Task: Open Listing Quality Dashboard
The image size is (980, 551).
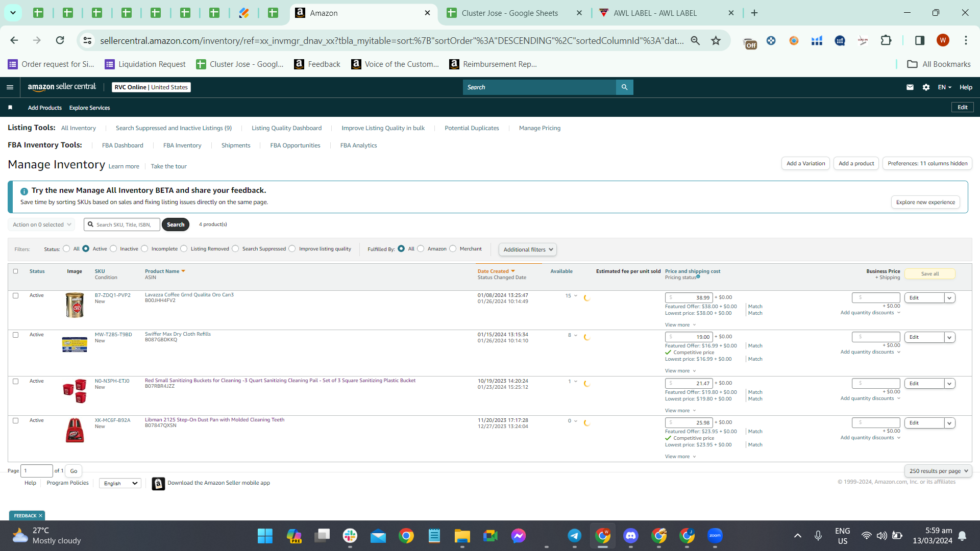Action: pos(286,128)
